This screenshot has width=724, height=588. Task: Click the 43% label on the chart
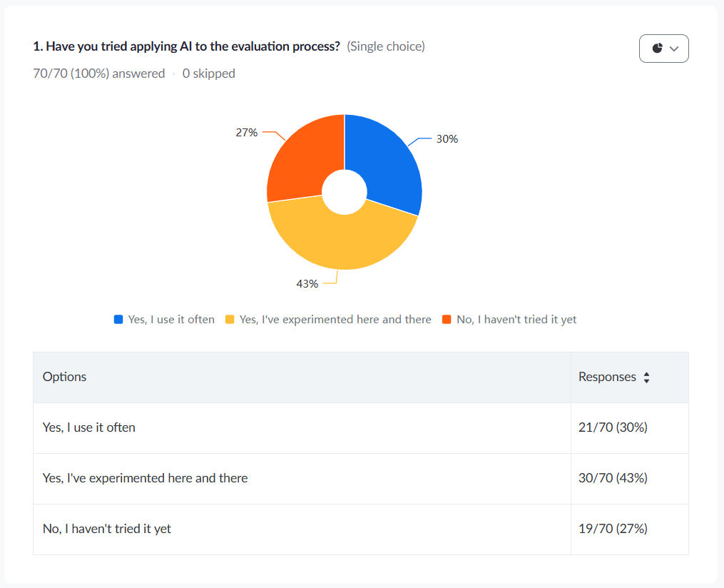coord(307,283)
